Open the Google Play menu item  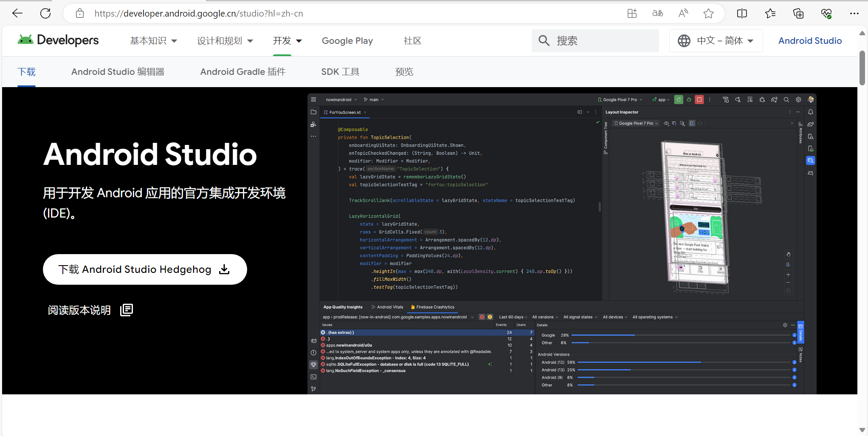pyautogui.click(x=347, y=41)
